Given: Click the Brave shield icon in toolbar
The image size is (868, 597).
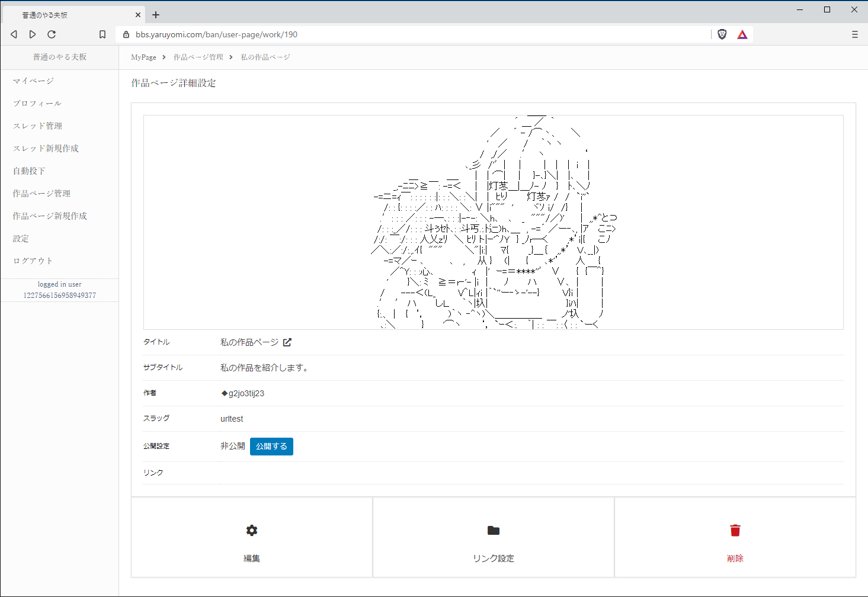Looking at the screenshot, I should click(722, 34).
